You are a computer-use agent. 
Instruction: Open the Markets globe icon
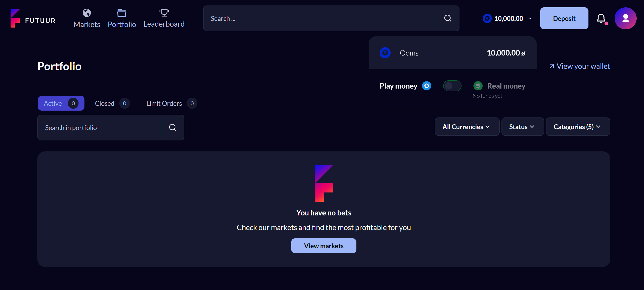tap(87, 13)
